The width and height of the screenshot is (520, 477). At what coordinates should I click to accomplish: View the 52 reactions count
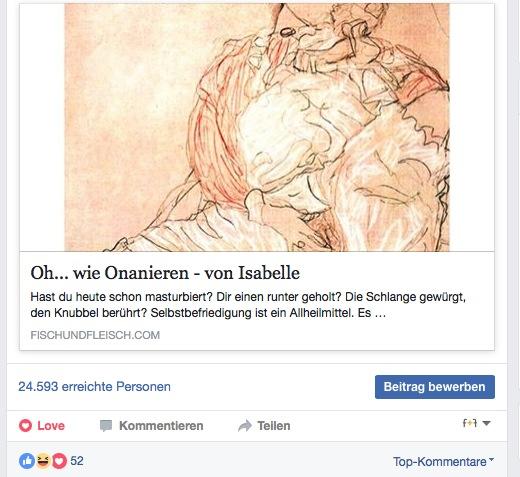(x=77, y=461)
